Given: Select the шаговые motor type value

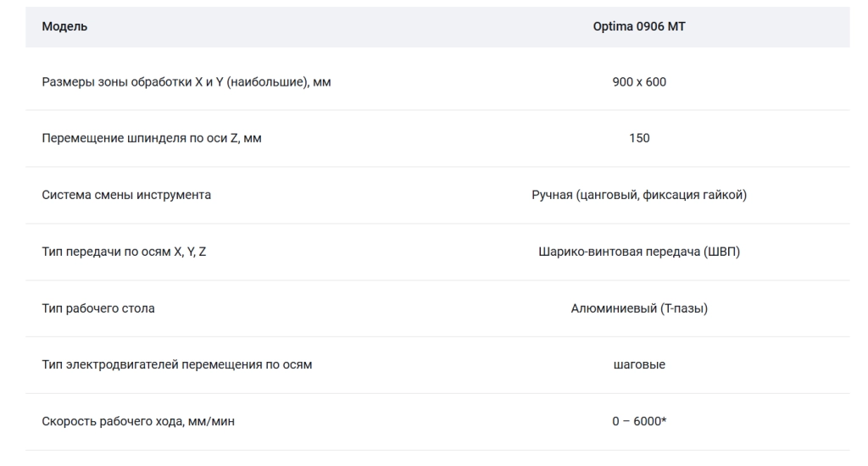Looking at the screenshot, I should 639,364.
